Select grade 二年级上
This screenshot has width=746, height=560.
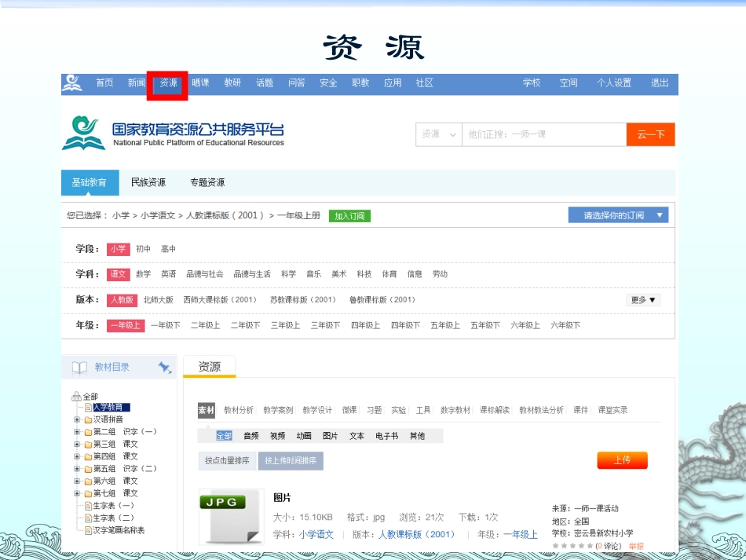pos(205,325)
